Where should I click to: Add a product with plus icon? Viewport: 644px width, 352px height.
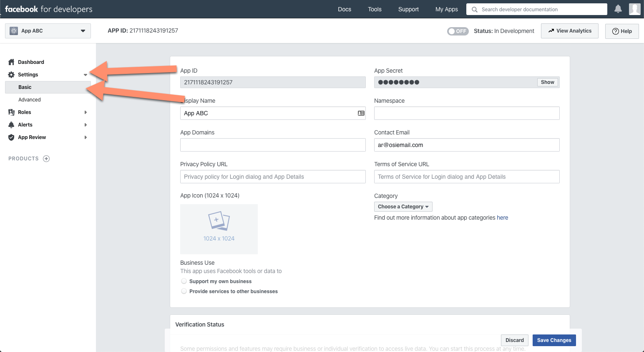coord(46,159)
